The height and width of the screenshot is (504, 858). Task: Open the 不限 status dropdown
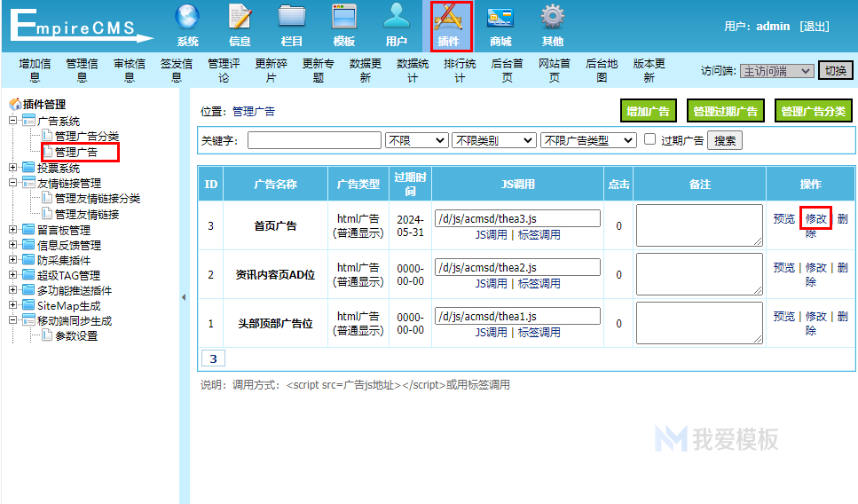click(417, 140)
